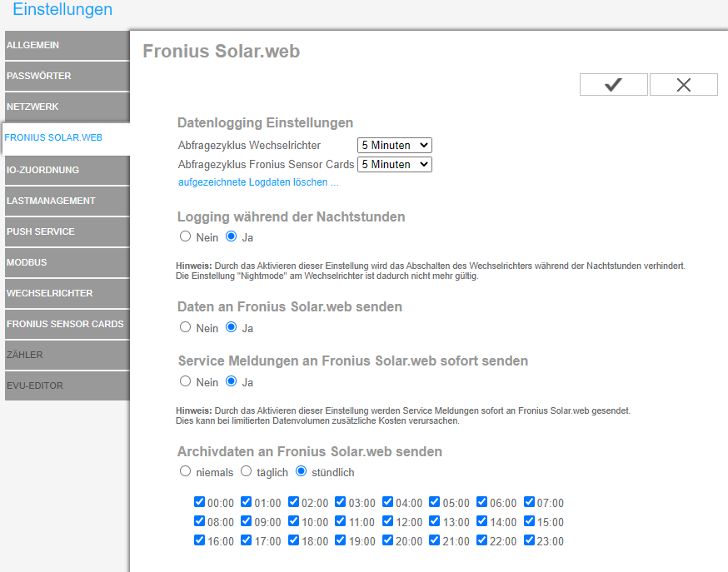Untick the 22:00 hour checkbox
This screenshot has width=728, height=572.
(x=482, y=540)
